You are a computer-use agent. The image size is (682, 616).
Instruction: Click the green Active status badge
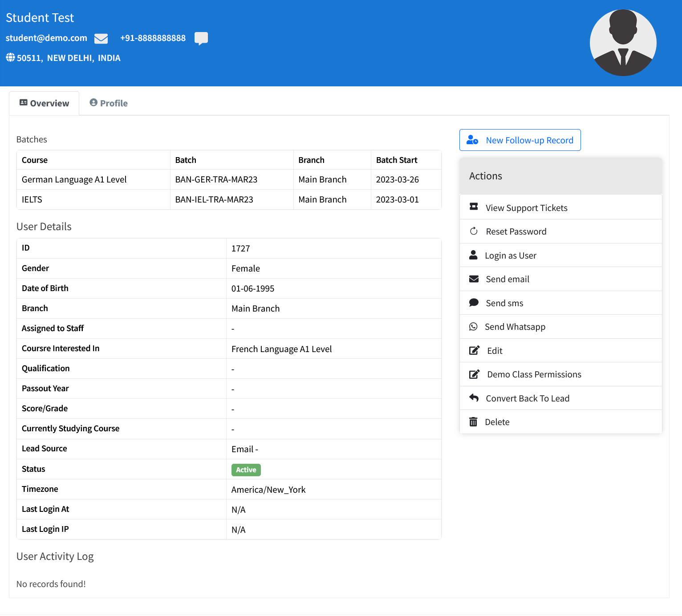point(246,470)
